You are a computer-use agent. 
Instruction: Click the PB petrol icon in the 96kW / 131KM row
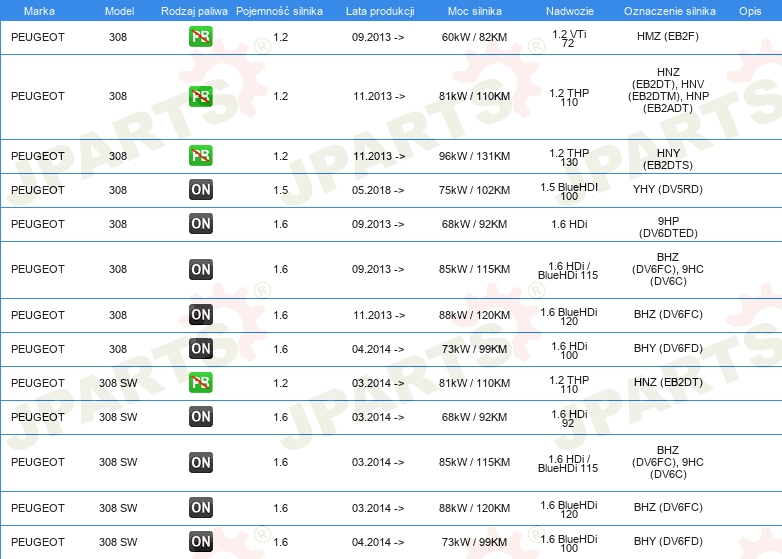point(200,156)
